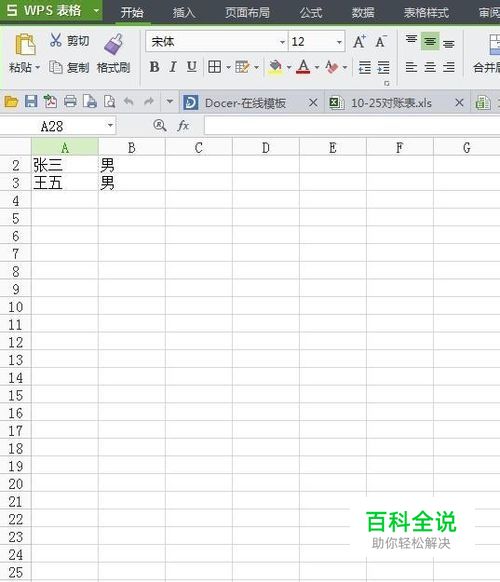Select column D header
The height and width of the screenshot is (582, 500).
[266, 148]
